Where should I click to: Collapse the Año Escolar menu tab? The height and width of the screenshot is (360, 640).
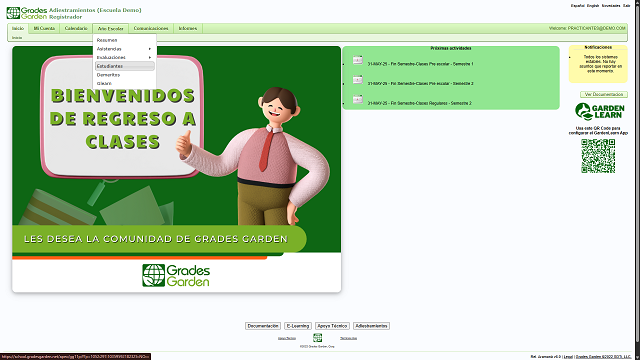[x=110, y=29]
